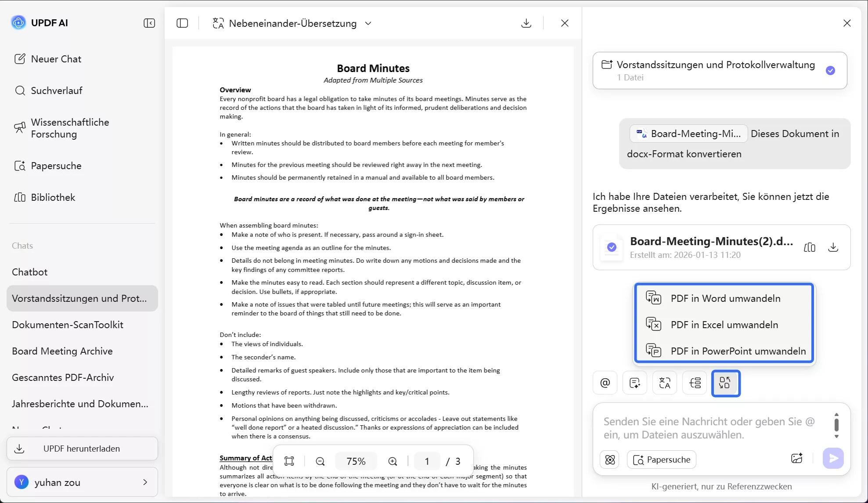Start a Neuer Chat
Image resolution: width=868 pixels, height=503 pixels.
pos(55,58)
